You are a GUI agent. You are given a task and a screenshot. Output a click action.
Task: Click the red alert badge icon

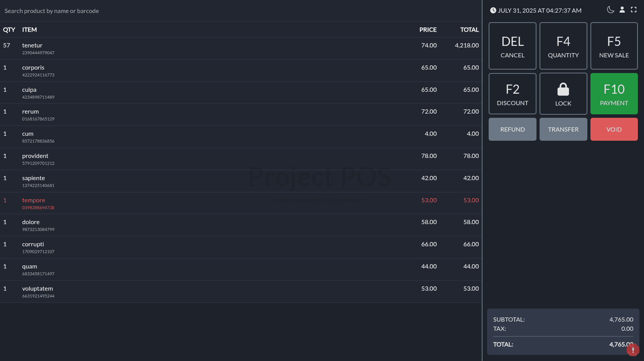point(633,350)
